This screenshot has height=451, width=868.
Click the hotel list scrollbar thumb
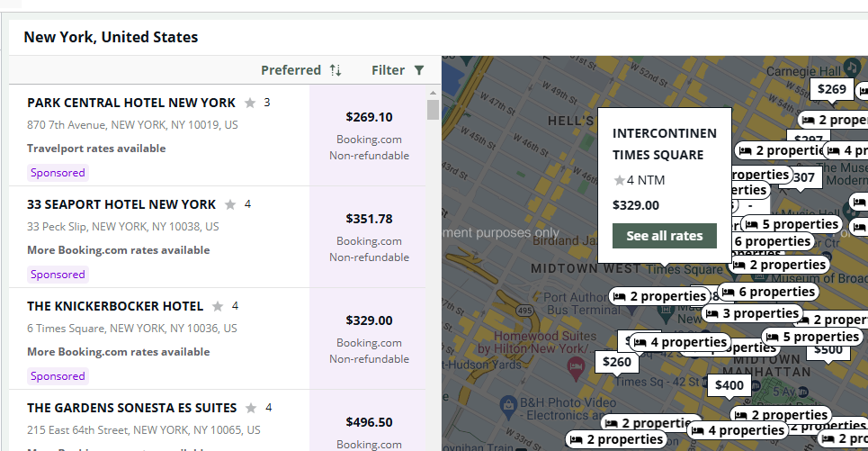[x=433, y=110]
